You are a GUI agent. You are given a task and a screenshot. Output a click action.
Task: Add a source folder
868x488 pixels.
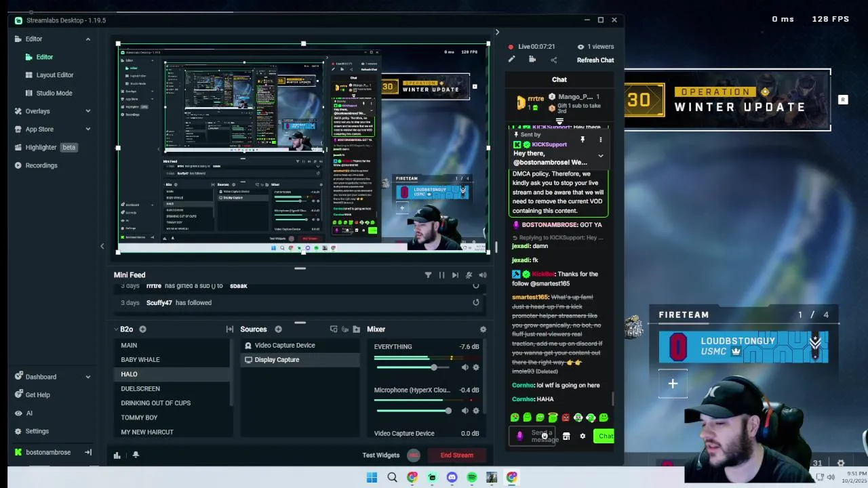point(357,329)
